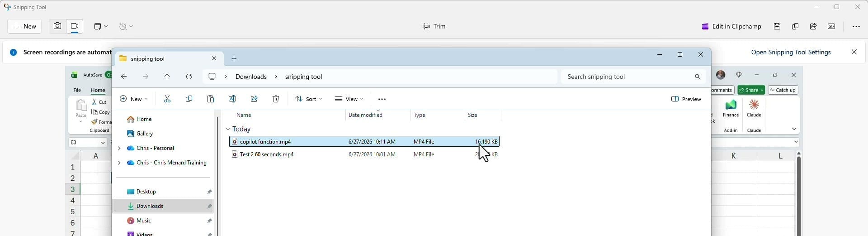
Task: Open Edit in Clipchamp
Action: 731,26
